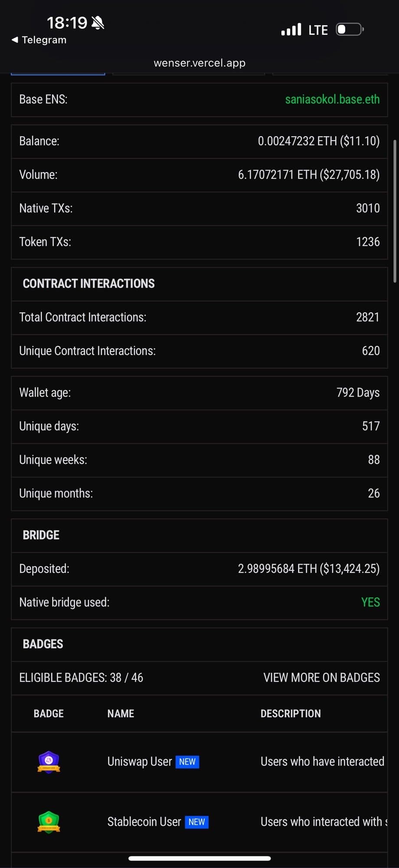This screenshot has width=399, height=868.
Task: Tap the wenser.vercel.app address text
Action: (199, 62)
